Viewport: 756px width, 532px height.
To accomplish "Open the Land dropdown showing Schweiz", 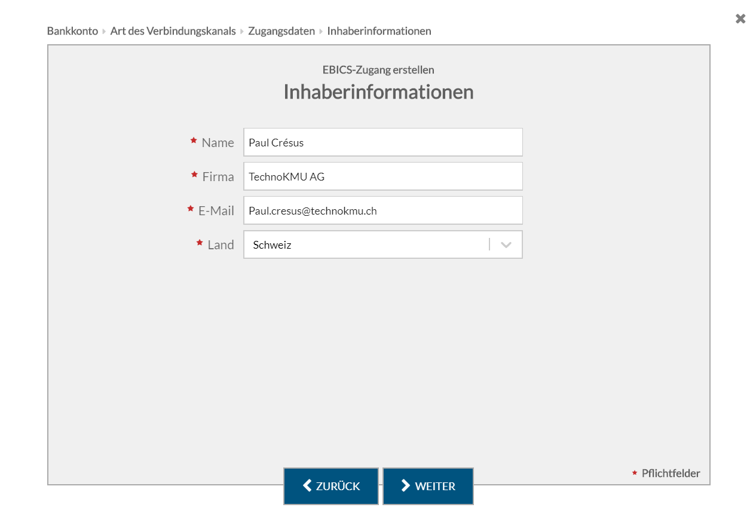I will click(x=383, y=244).
